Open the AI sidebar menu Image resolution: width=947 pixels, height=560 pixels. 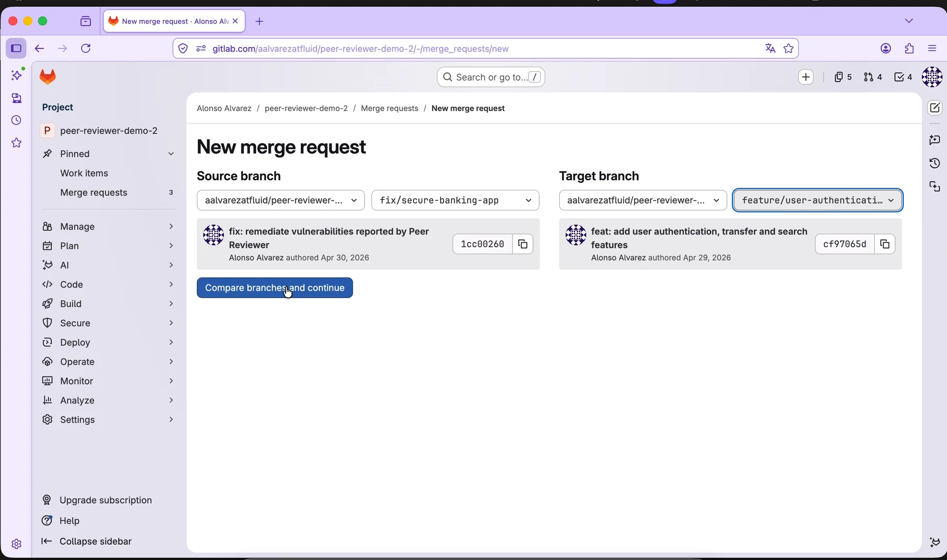[108, 266]
